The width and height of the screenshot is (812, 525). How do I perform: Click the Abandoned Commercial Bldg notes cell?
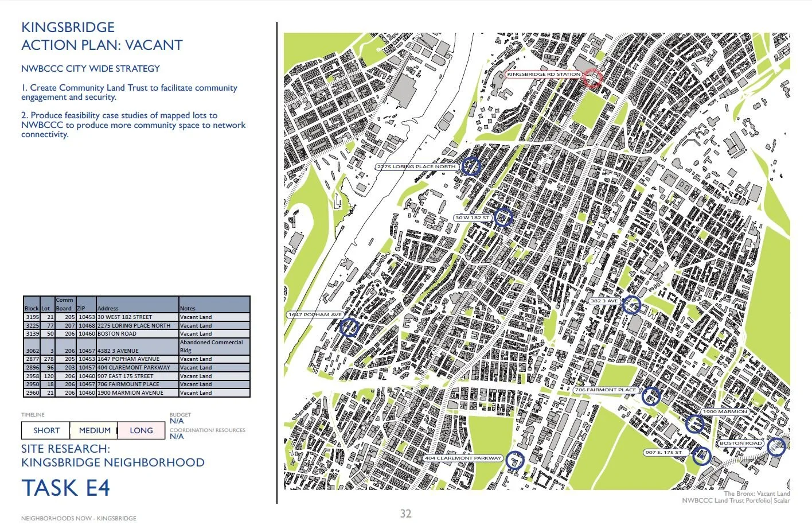(x=214, y=347)
